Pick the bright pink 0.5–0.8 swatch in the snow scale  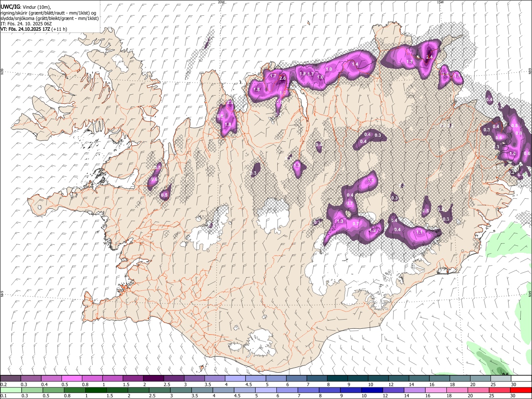tap(71, 379)
